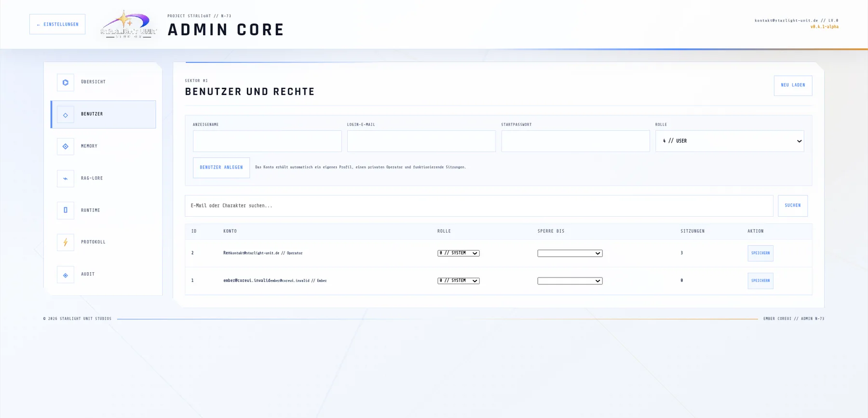Click the 'Sektor 01' label

point(196,81)
